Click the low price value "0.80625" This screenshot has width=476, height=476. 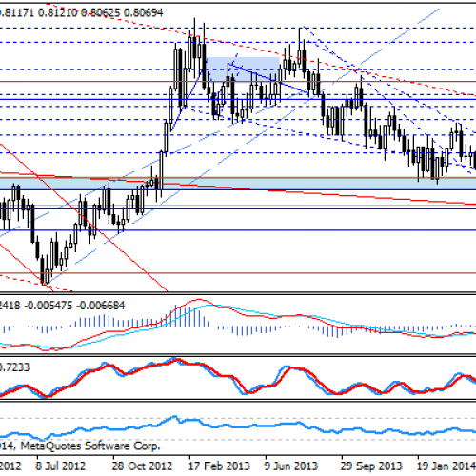[100, 12]
